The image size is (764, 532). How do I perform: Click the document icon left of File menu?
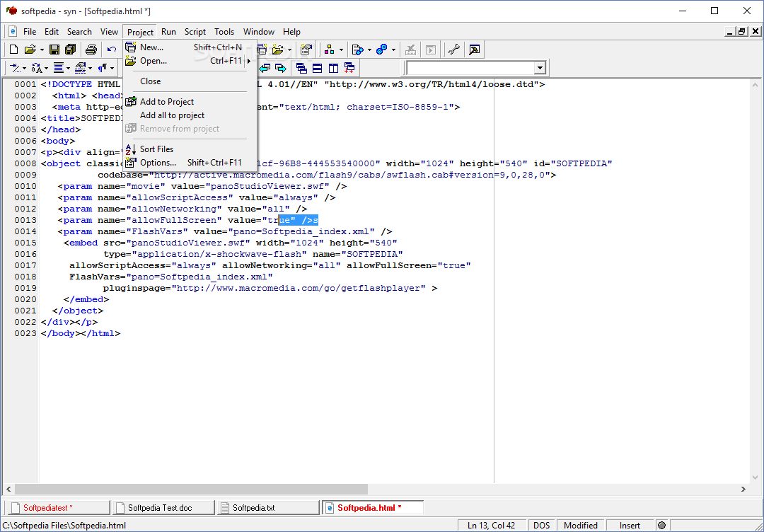[x=13, y=32]
